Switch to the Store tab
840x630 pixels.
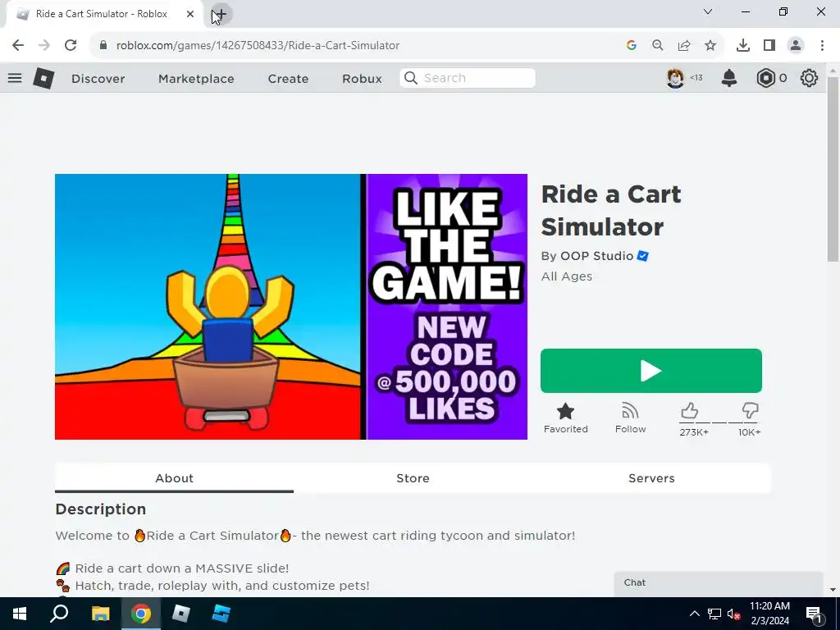(413, 478)
